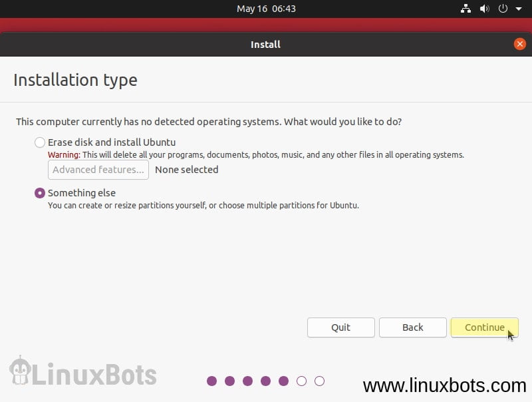Click the "None selected" label

click(x=186, y=170)
